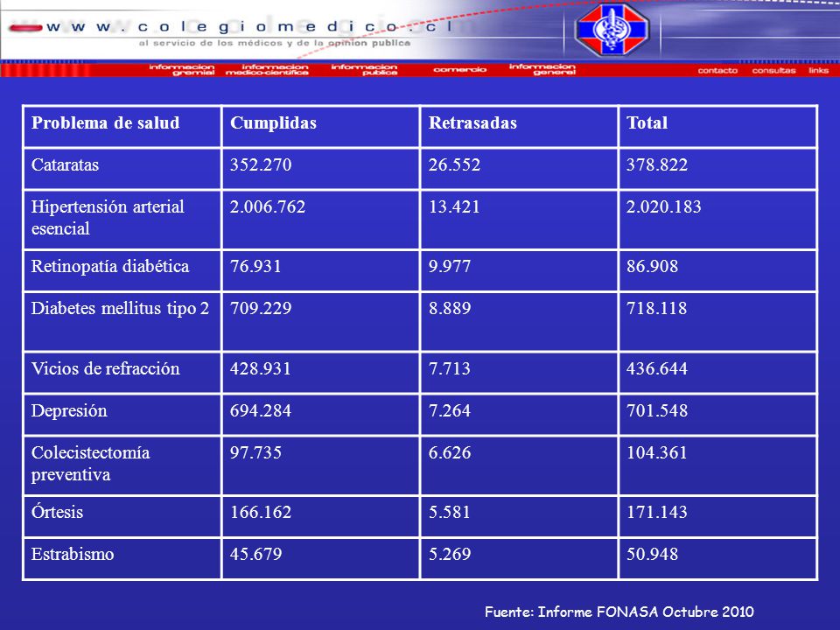Image resolution: width=840 pixels, height=630 pixels.
Task: Select the Retinopatía diabética label
Action: coord(110,266)
